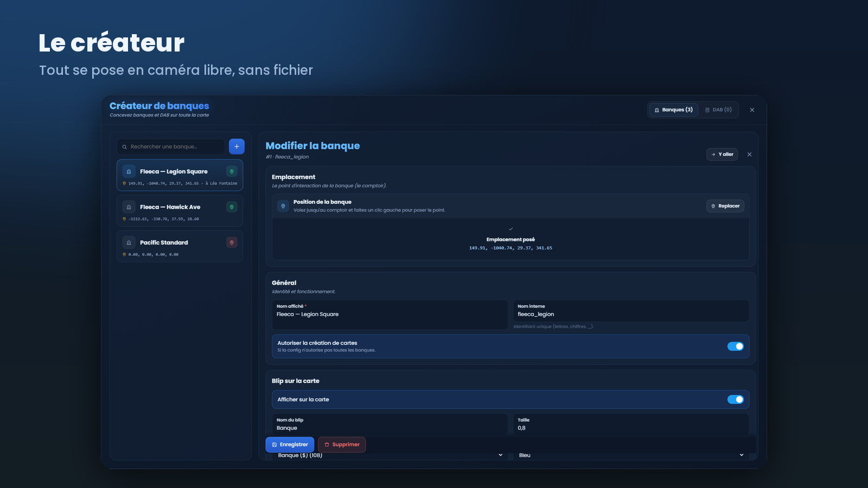The image size is (868, 488).
Task: Select the Fleeca — Hawick Ave bank card
Action: point(180,211)
